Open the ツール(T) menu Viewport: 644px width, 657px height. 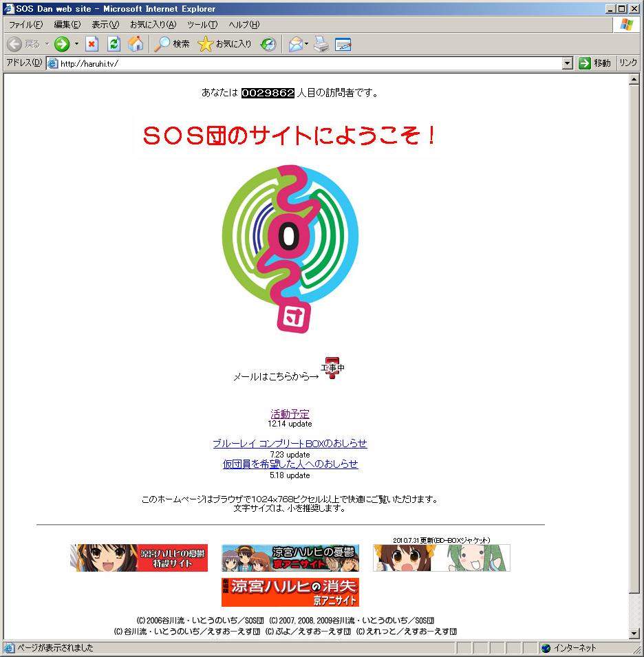(x=202, y=25)
